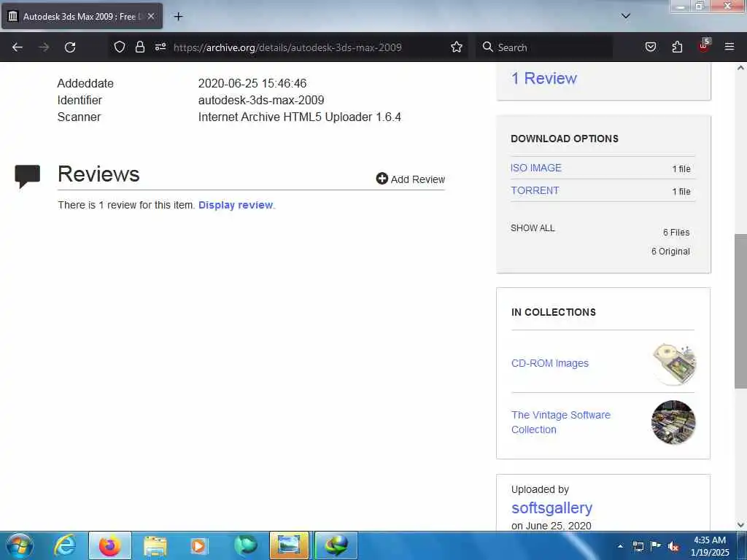Viewport: 747px width, 560px height.
Task: Click the vertical scrollbar thumb
Action: coord(740,311)
